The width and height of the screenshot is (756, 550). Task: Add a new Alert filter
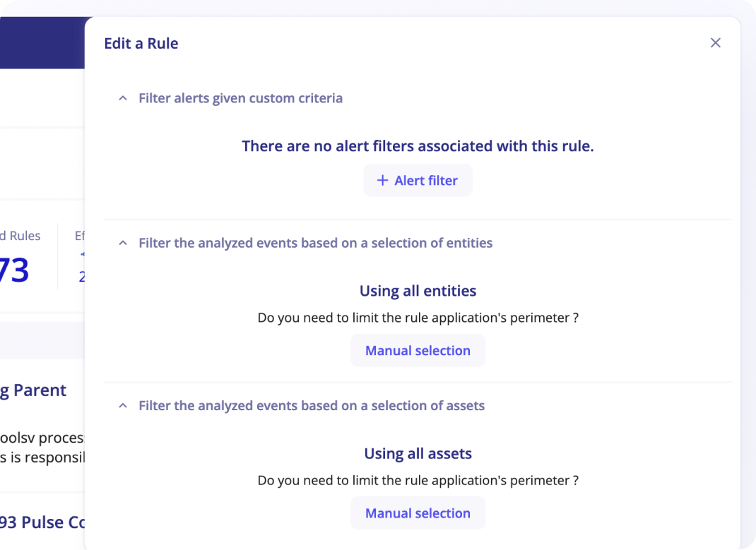point(418,181)
